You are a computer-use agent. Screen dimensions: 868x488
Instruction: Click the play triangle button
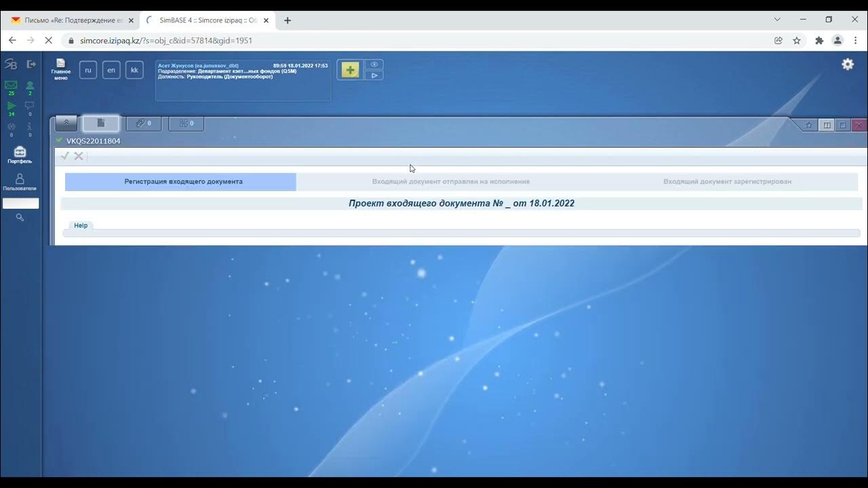click(374, 75)
